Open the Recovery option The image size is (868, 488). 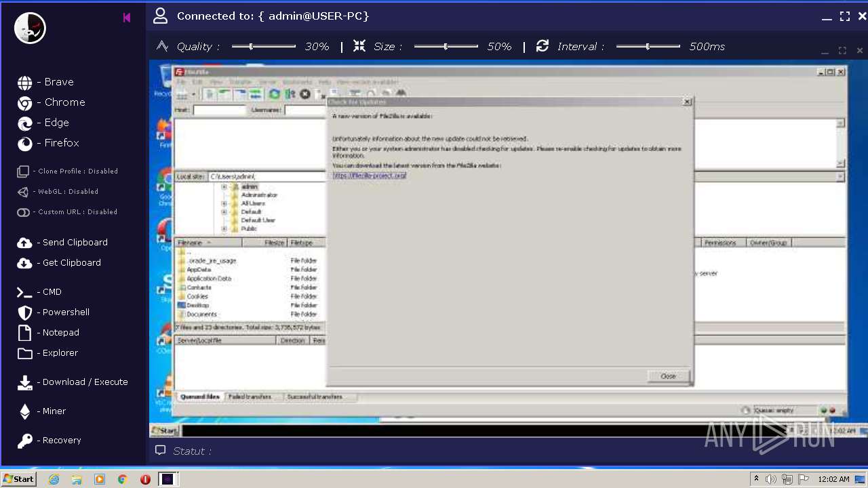[49, 441]
